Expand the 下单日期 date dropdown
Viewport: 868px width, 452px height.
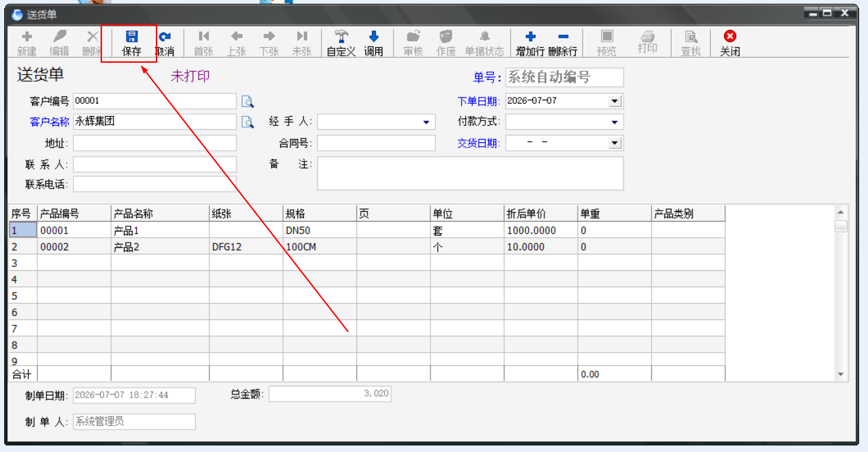coord(614,101)
